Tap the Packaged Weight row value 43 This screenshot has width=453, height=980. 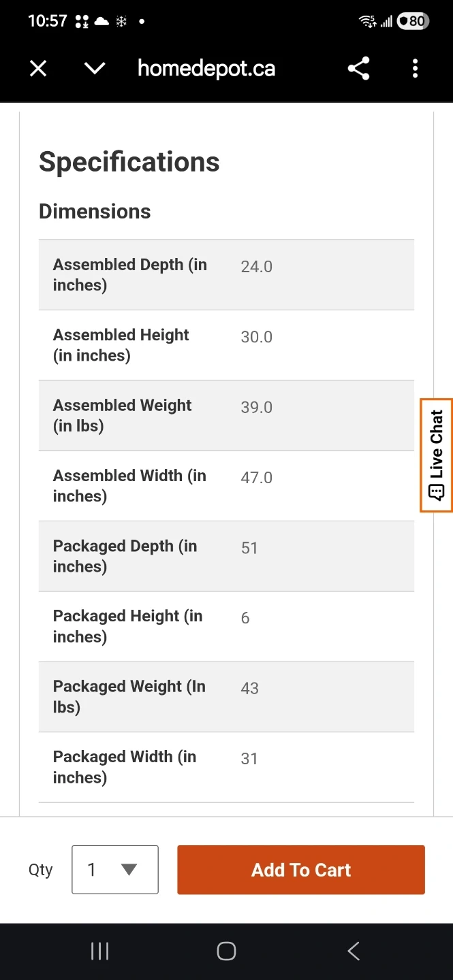click(249, 688)
